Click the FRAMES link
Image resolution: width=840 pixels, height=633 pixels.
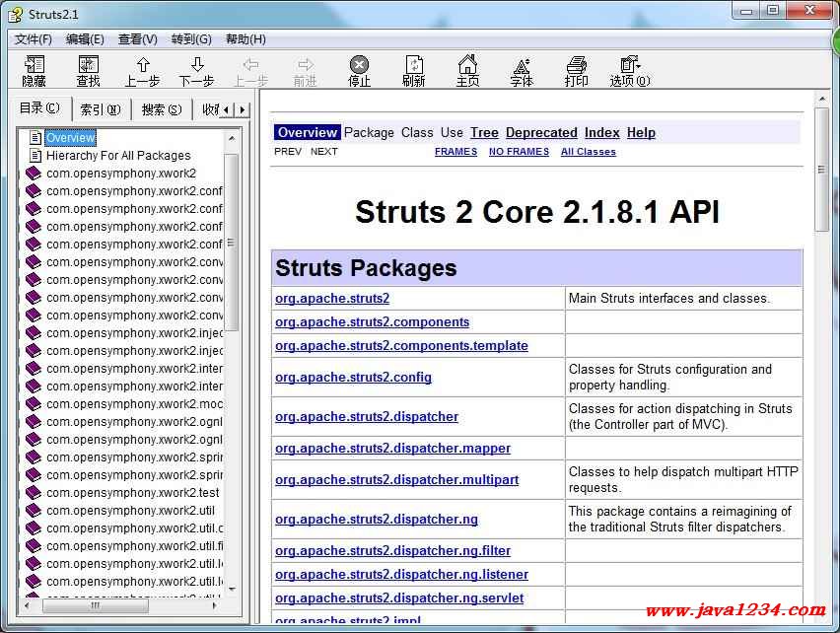click(455, 152)
